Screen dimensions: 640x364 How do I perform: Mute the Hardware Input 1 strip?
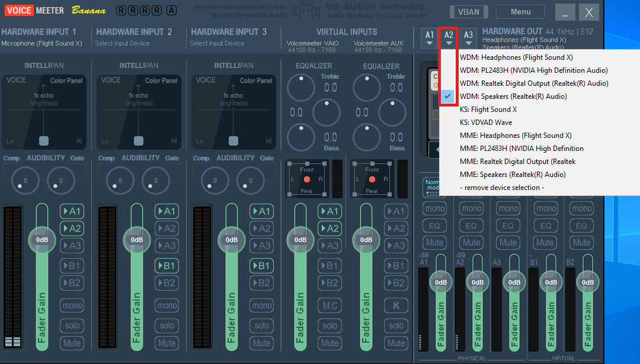pos(72,343)
